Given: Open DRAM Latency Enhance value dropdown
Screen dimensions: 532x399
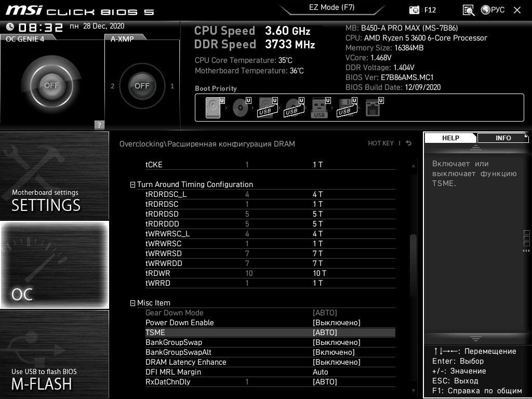Looking at the screenshot, I should [x=337, y=362].
